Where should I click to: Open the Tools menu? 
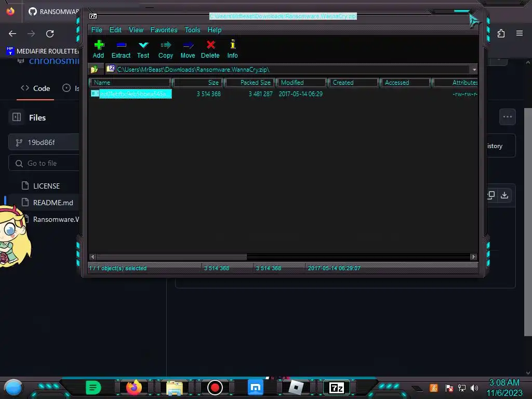point(192,30)
